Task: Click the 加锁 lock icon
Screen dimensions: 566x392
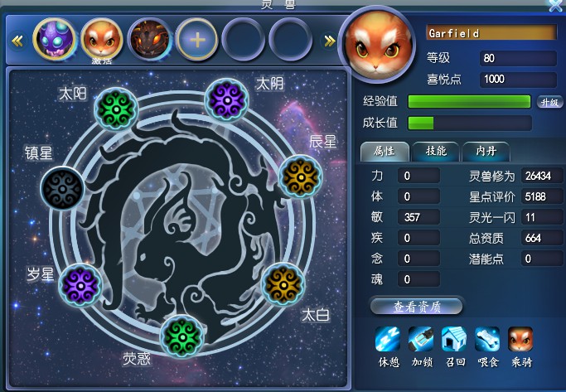Action: (421, 339)
